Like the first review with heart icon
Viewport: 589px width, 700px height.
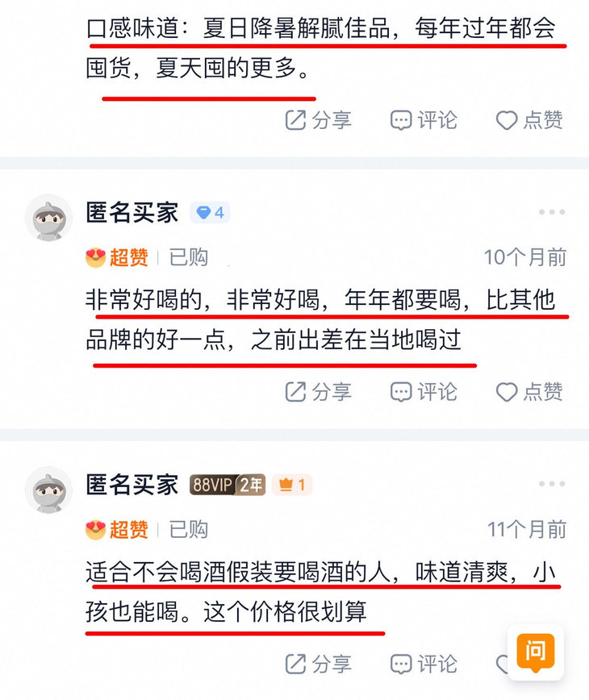click(529, 120)
